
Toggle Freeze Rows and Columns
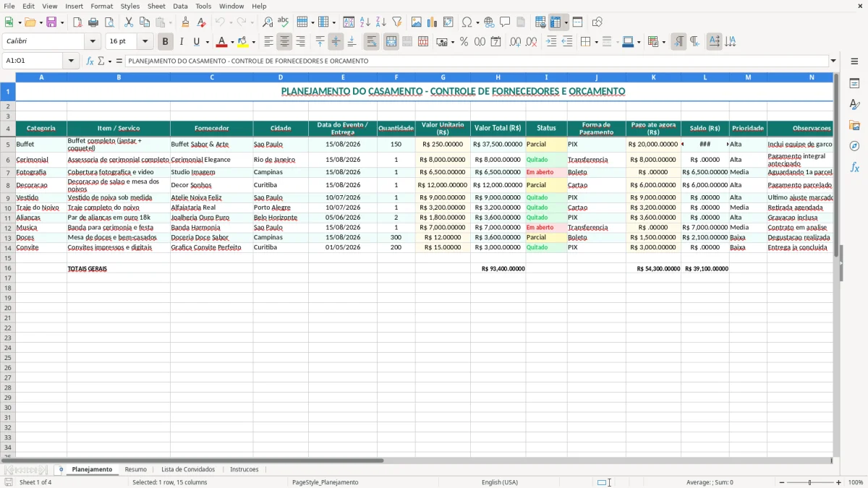coord(556,22)
